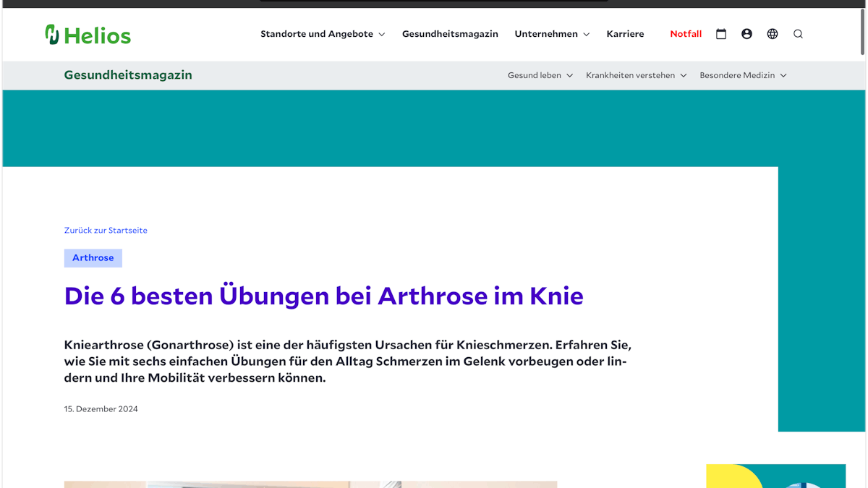Select the Arthrose category tag
Image resolution: width=868 pixels, height=488 pixels.
[x=93, y=257]
